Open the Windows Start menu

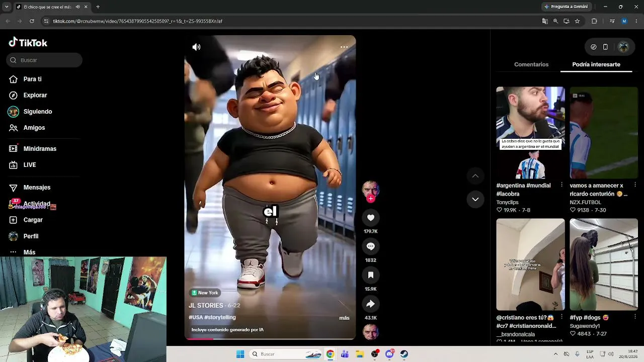pos(240,354)
